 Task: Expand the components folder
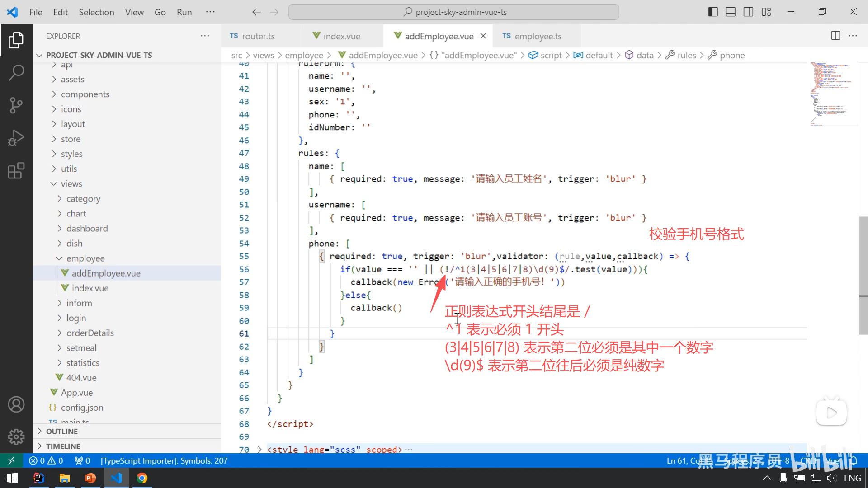[85, 94]
